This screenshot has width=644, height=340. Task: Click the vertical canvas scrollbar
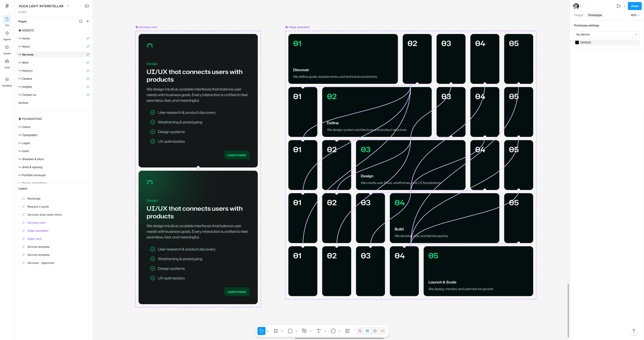568,310
